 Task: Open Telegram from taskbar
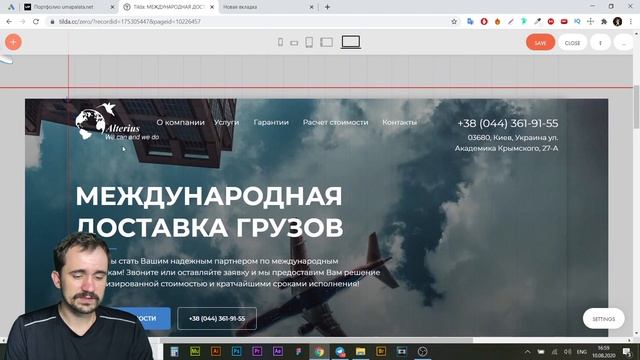tap(340, 351)
